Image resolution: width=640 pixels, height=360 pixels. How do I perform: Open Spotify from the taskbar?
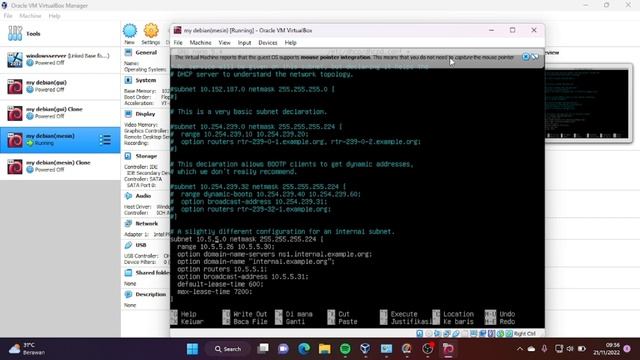point(345,349)
